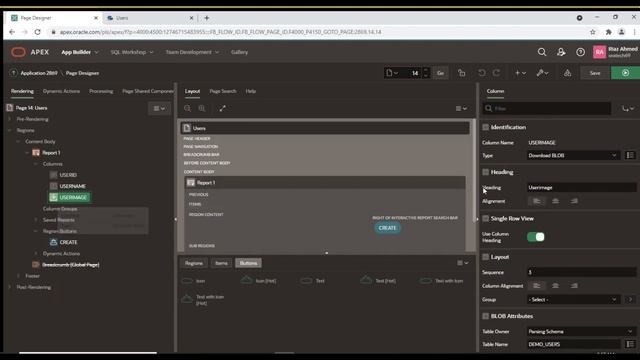Click the Heading text field Userimage
Image resolution: width=640 pixels, height=360 pixels.
(581, 187)
